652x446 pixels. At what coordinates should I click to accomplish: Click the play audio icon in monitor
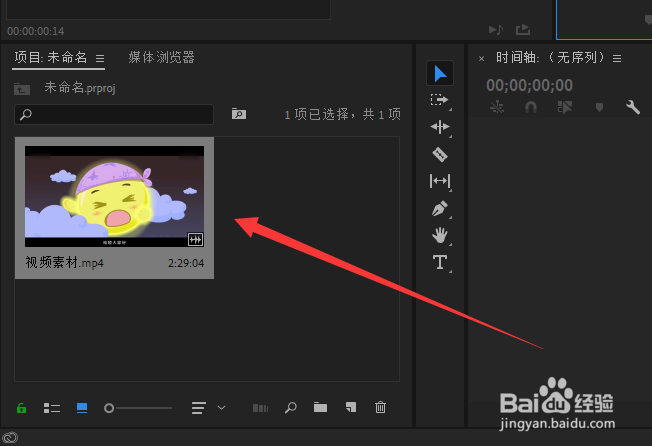[x=496, y=30]
